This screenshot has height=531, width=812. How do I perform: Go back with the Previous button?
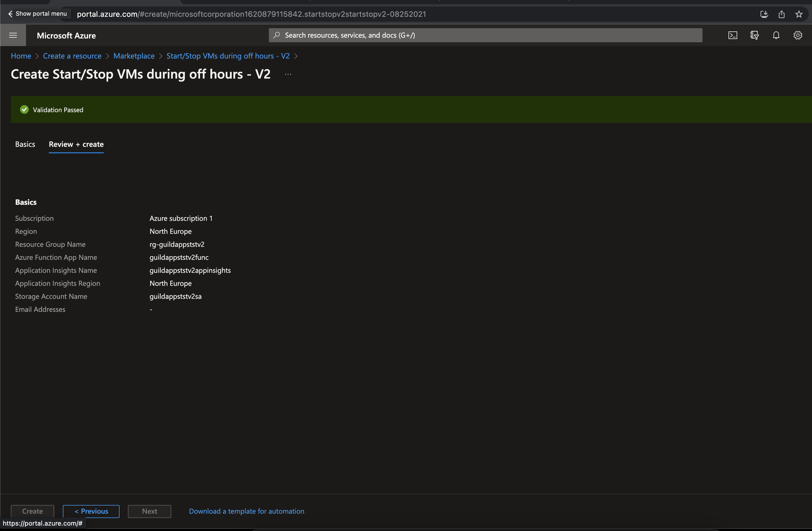91,511
